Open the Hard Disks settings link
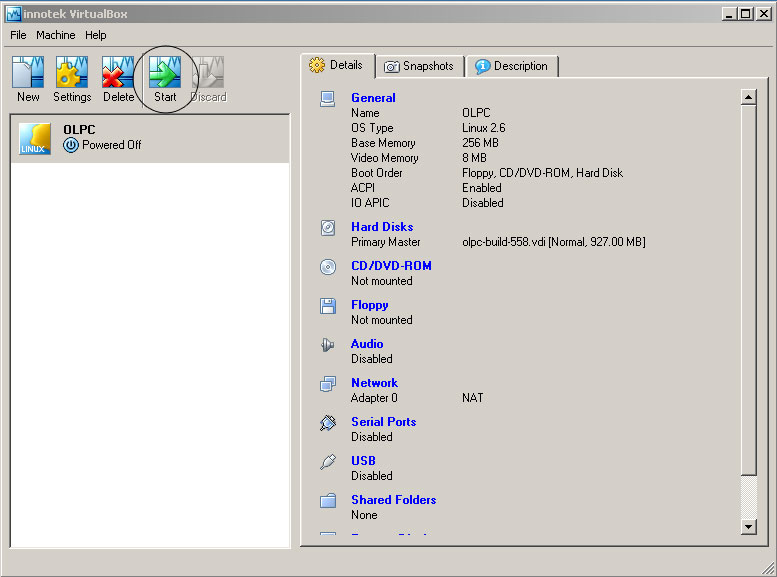The height and width of the screenshot is (577, 777). 382,227
